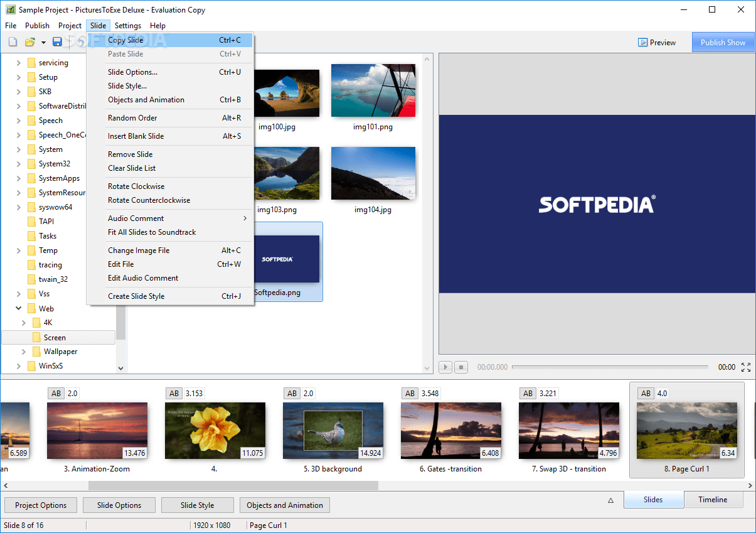Screen dimensions: 756x533
Task: Expand the Wallpaper subfolder
Action: tap(23, 352)
